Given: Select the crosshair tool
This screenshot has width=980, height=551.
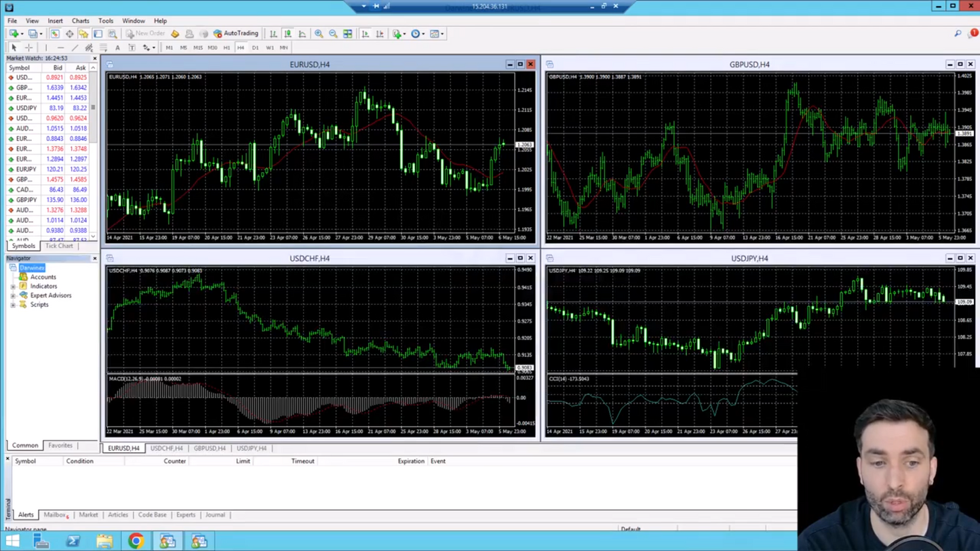Looking at the screenshot, I should click(x=28, y=47).
